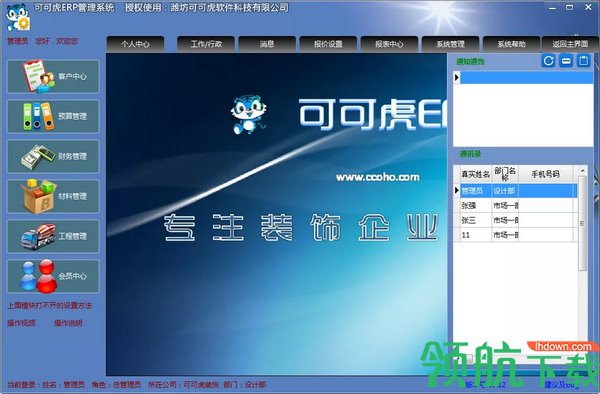Select the highlighted first notification row
This screenshot has height=394, width=600.
(523, 78)
